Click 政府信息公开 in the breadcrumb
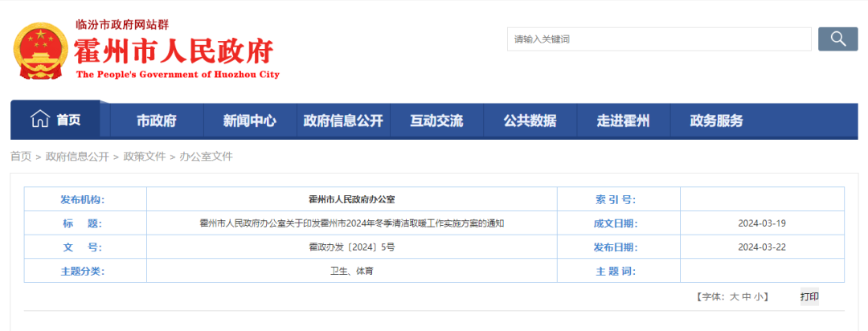 (77, 157)
